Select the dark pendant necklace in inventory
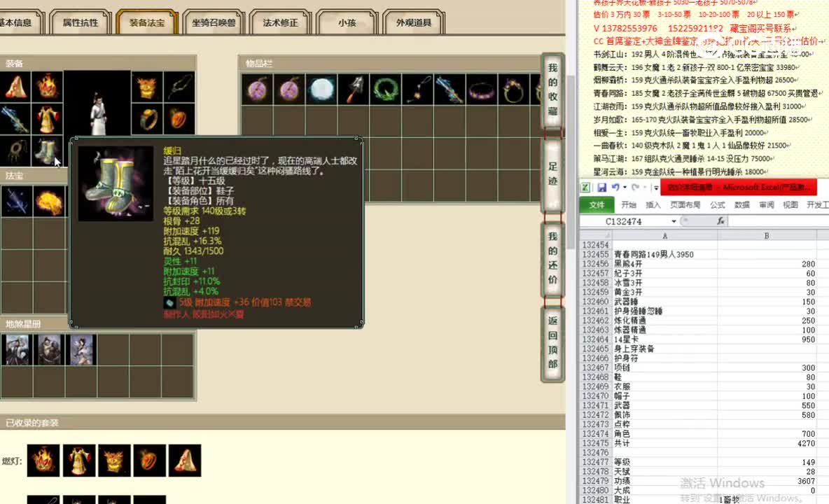The width and height of the screenshot is (829, 504). [418, 90]
